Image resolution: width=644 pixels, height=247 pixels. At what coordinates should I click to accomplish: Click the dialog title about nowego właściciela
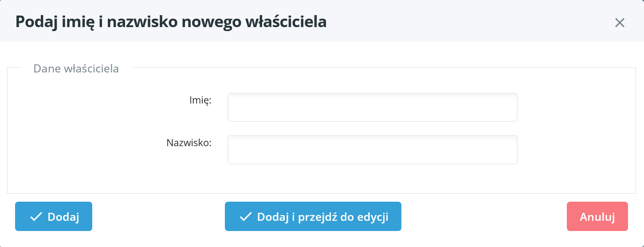pos(171,22)
